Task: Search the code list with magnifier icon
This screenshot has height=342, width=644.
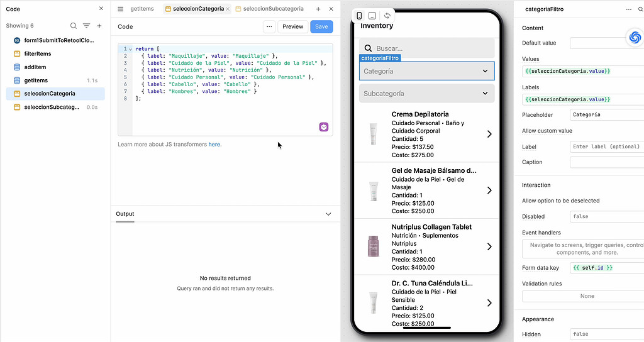Action: [x=74, y=26]
